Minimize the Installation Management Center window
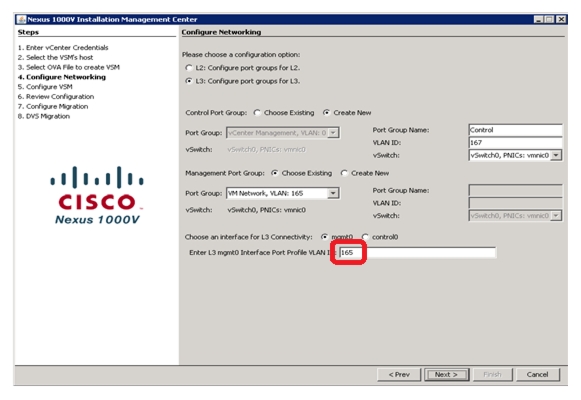 (539, 19)
